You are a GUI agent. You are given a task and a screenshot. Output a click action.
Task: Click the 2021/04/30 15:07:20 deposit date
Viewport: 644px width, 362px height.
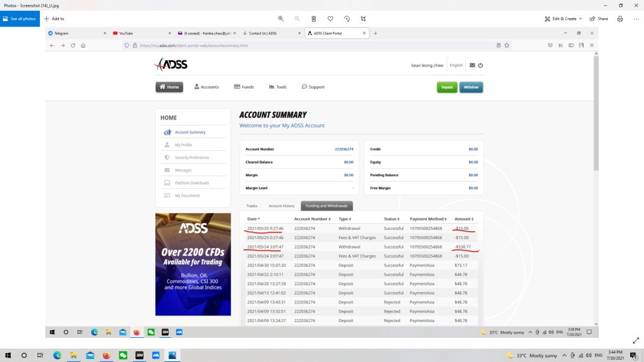pyautogui.click(x=266, y=265)
